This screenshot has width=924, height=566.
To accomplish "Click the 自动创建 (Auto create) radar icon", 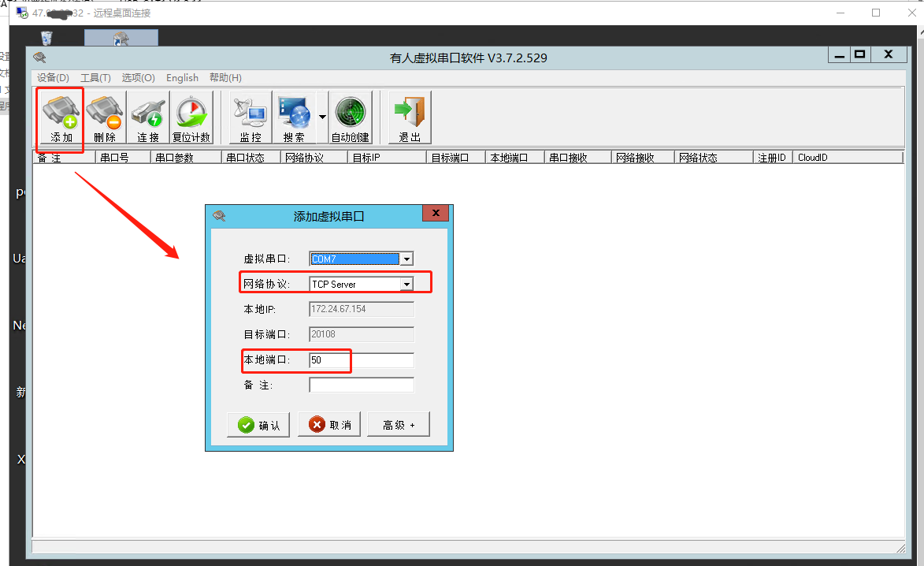I will [351, 118].
